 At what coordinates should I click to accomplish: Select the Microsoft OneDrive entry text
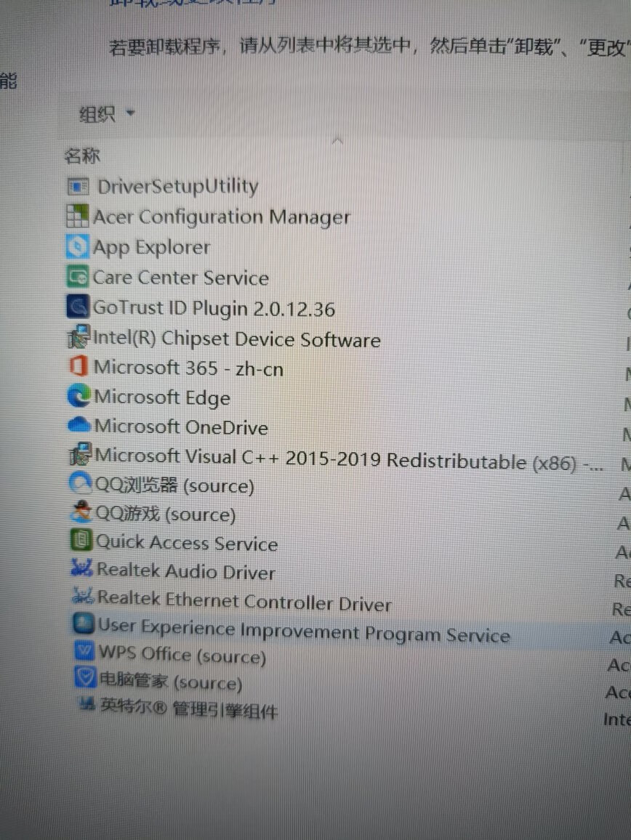(181, 427)
